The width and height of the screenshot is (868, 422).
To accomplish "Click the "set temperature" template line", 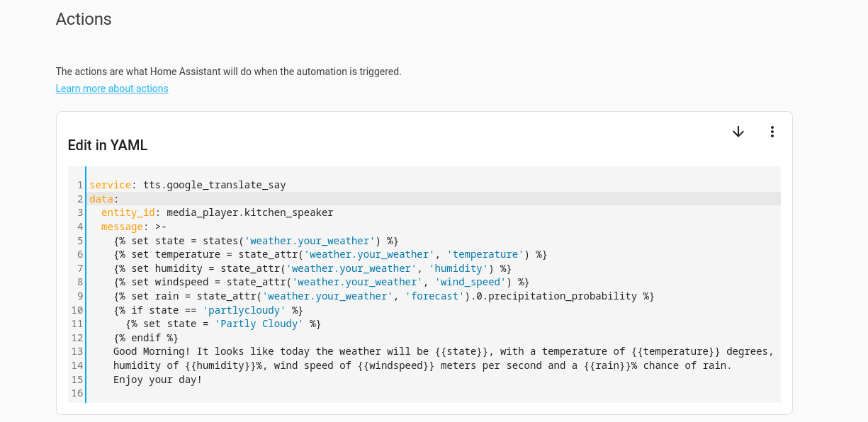I will pos(330,254).
